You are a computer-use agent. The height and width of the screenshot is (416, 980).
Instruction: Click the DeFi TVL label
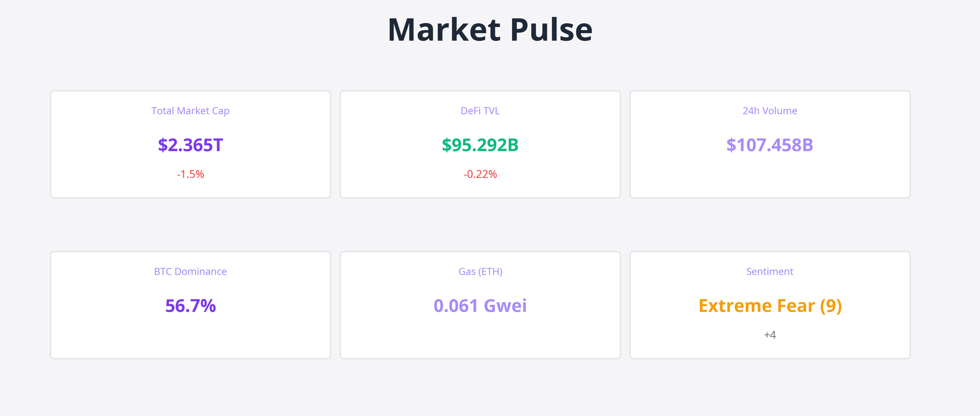(x=480, y=111)
